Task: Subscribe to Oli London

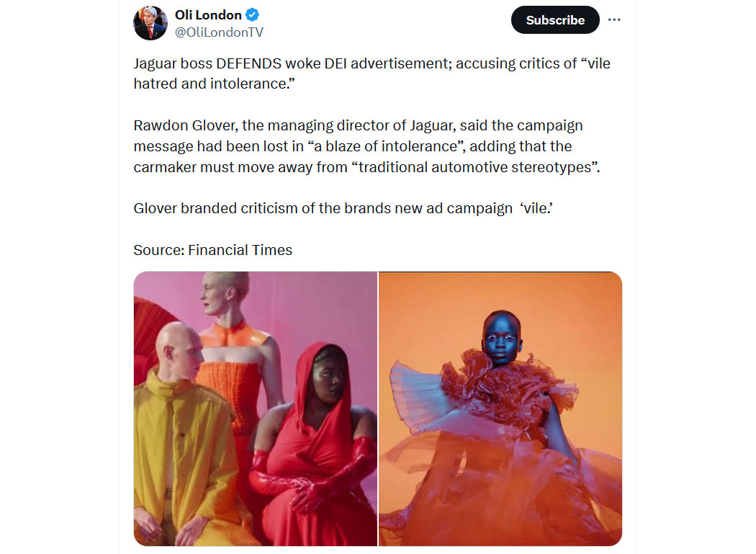Action: [x=555, y=19]
